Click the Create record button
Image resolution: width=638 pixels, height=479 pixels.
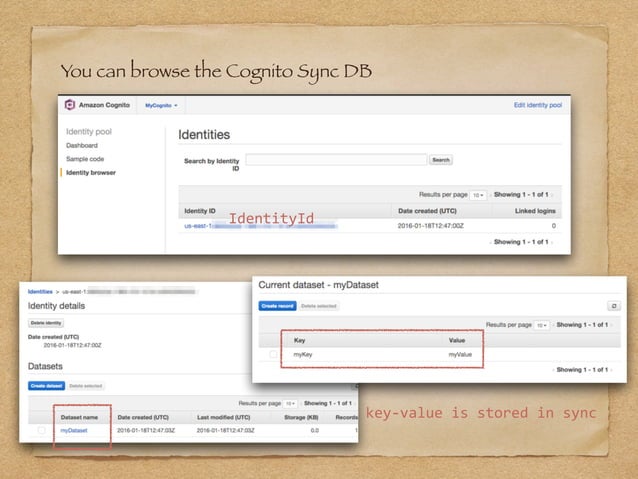(277, 306)
